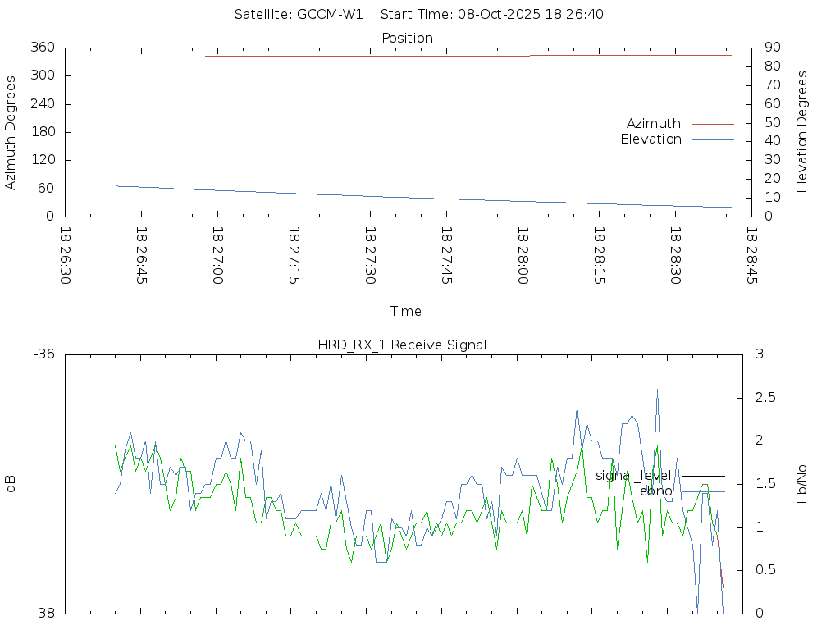840x630 pixels.
Task: Click the Azimuth legend line sample
Action: 712,124
